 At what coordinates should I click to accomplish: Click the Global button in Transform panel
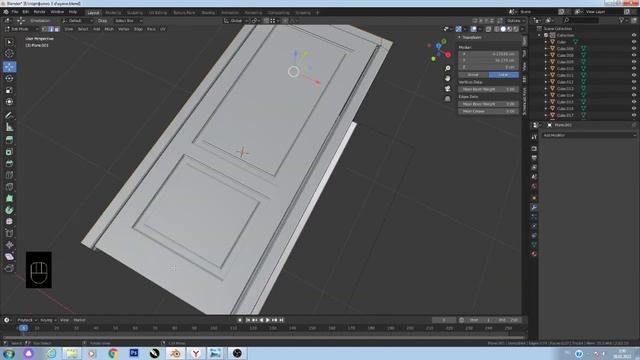click(473, 75)
